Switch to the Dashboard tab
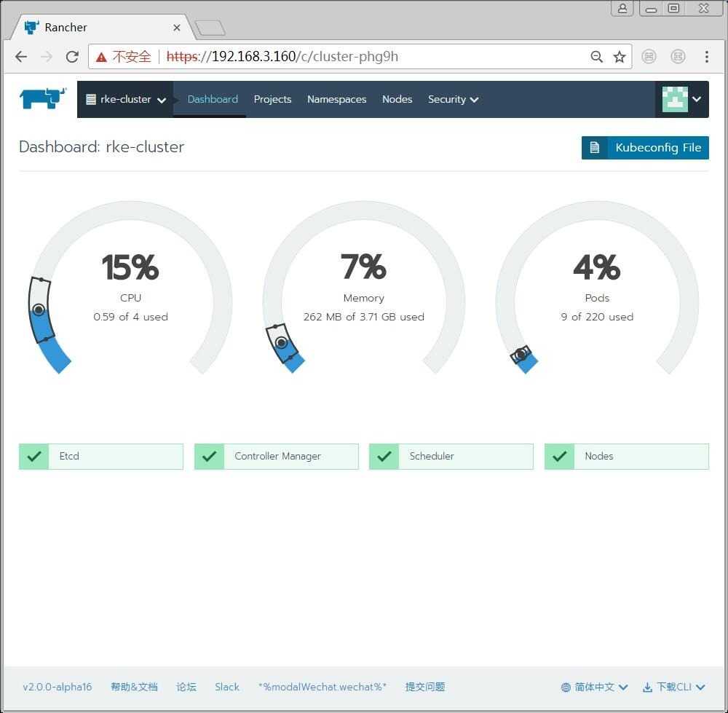The image size is (728, 713). click(213, 99)
